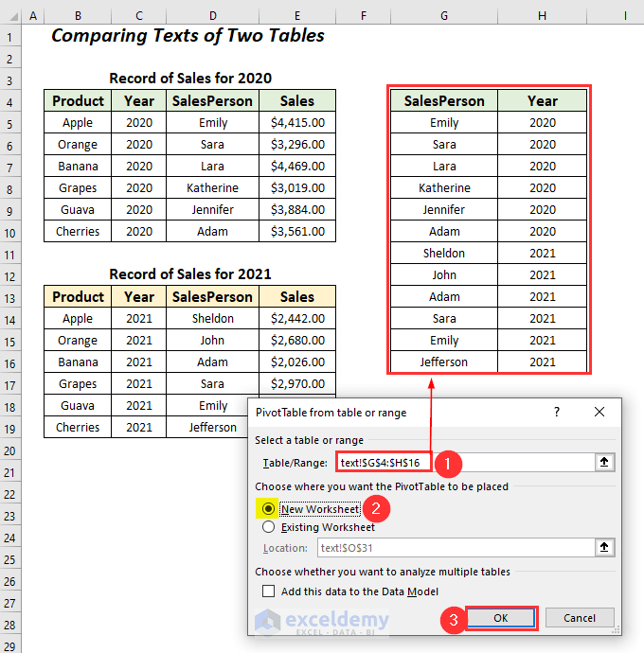Screen dimensions: 644x653
Task: Click Jefferson in the 2021 sales table
Action: click(x=212, y=427)
